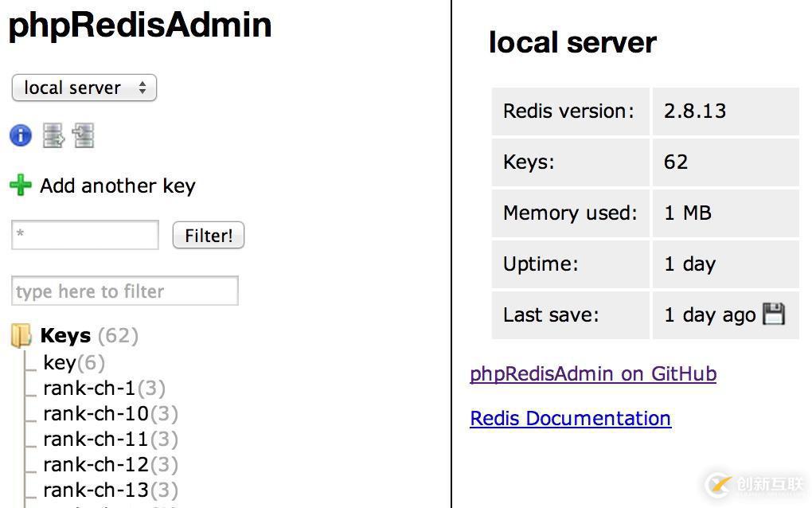Click the export database icon
Viewport: 812px width, 508px height.
tap(53, 135)
